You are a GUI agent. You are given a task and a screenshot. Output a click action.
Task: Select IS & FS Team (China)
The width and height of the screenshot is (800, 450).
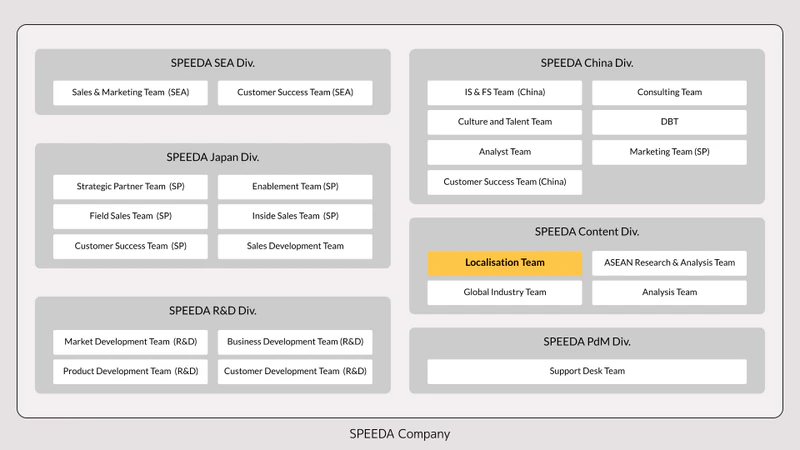[x=505, y=92]
